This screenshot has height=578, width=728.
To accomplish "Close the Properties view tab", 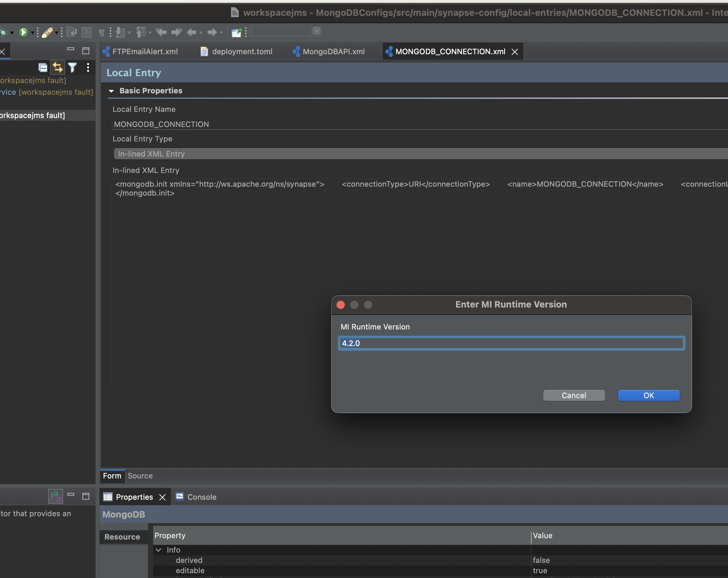I will (x=163, y=497).
